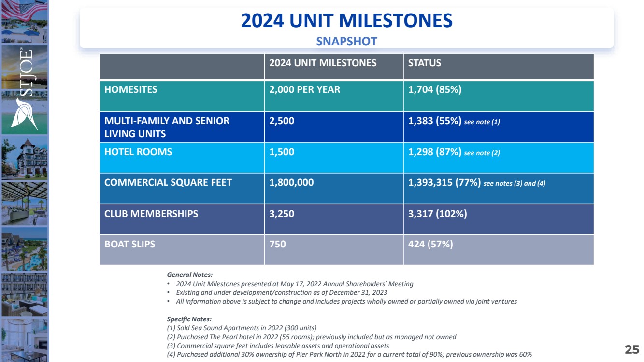Click the BOAT SLIPS row label
The width and height of the screenshot is (644, 362).
pos(130,244)
